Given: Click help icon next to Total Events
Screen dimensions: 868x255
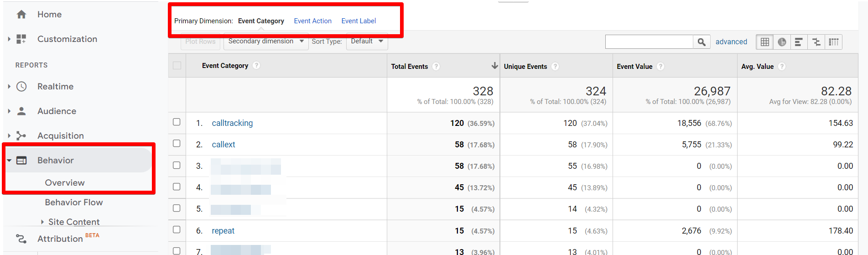Looking at the screenshot, I should pos(437,66).
